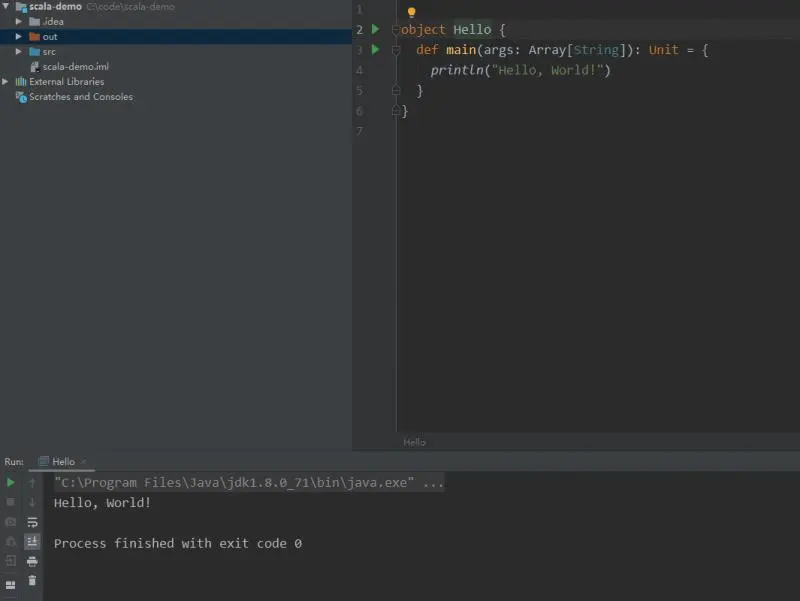This screenshot has height=601, width=800.
Task: Click line number 7 in the gutter
Action: 359,131
